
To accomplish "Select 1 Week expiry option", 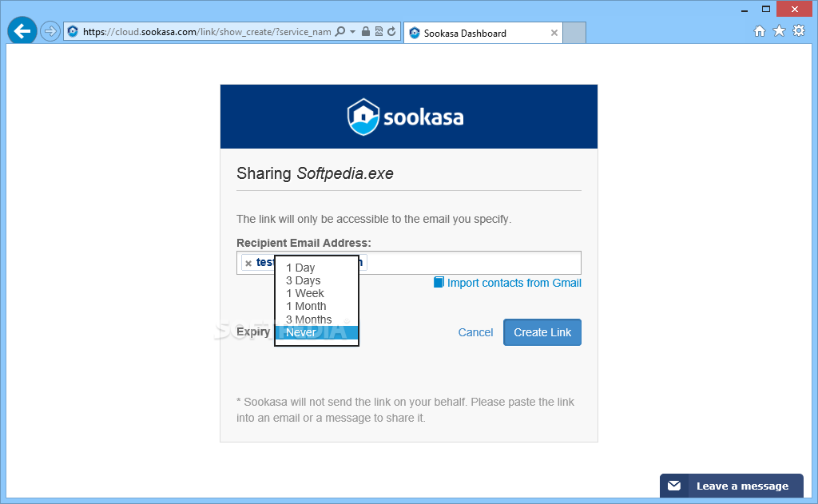I will [x=316, y=293].
